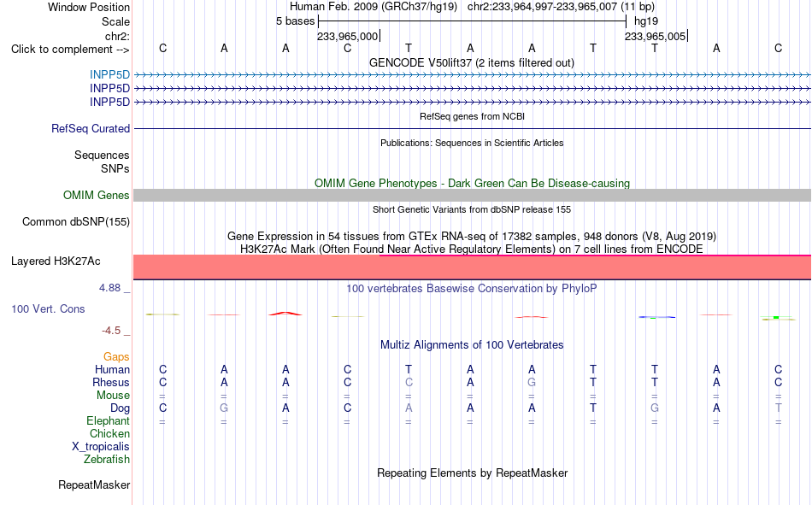Screen dimensions: 812x505
Task: Click the black 5-base scale bar line
Action: [x=473, y=21]
